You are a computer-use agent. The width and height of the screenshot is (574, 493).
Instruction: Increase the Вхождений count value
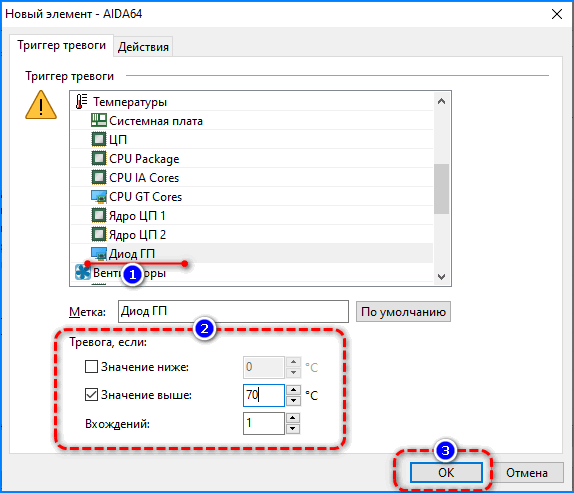292,418
